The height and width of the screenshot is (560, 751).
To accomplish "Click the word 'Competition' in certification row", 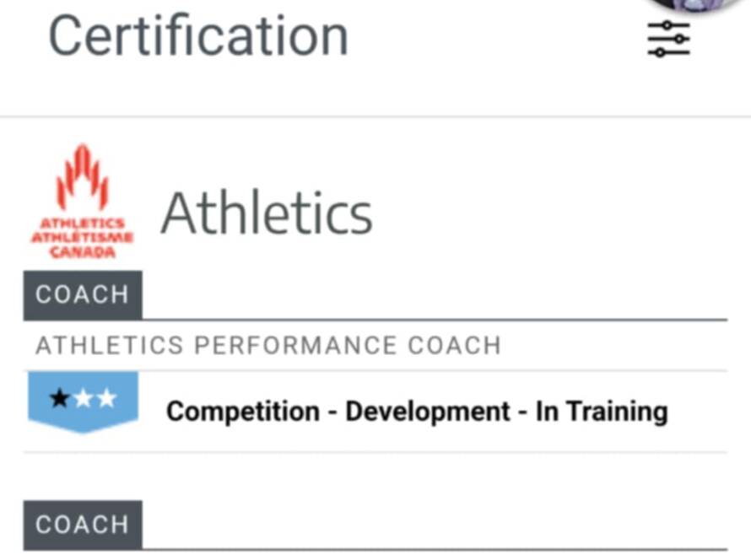I will (243, 412).
